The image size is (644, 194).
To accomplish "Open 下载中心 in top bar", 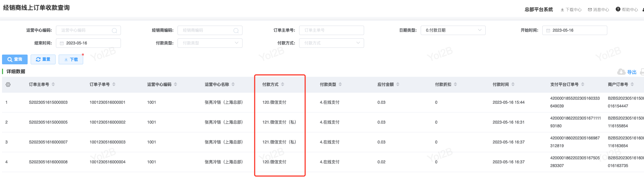I will coord(571,10).
